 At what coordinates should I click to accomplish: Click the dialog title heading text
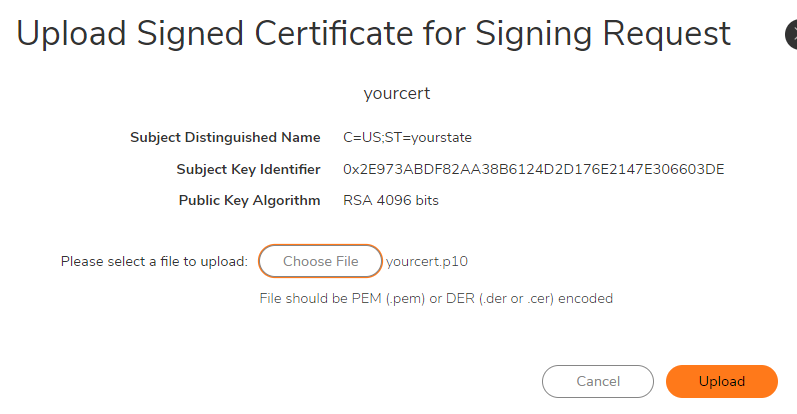(x=373, y=35)
